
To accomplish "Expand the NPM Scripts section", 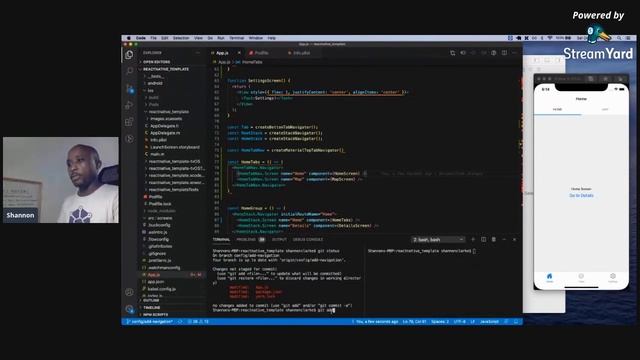I will tap(156, 315).
